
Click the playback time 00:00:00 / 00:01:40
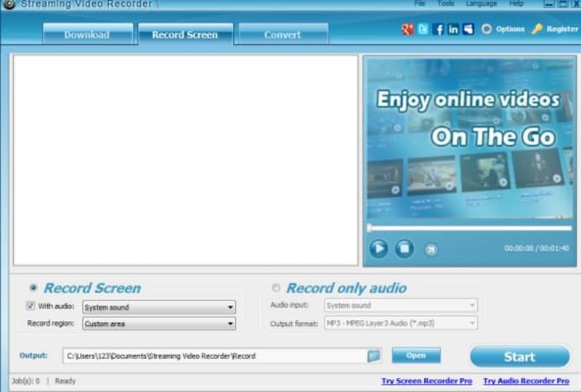[537, 248]
